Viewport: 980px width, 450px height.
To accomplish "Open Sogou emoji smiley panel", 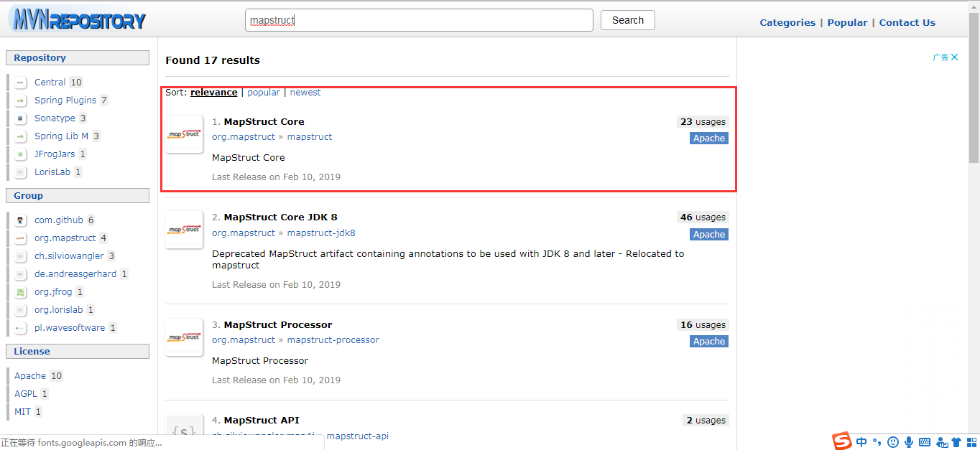I will [x=893, y=442].
